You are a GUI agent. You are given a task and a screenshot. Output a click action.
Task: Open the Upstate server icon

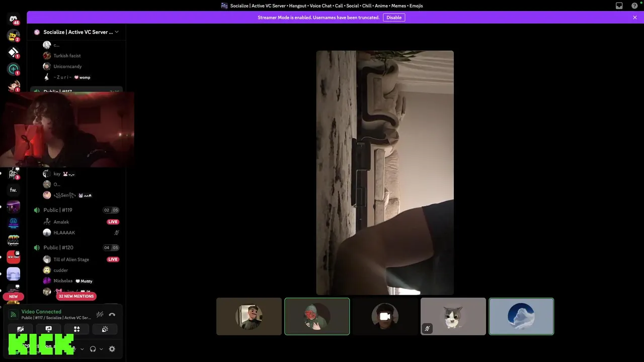14,240
